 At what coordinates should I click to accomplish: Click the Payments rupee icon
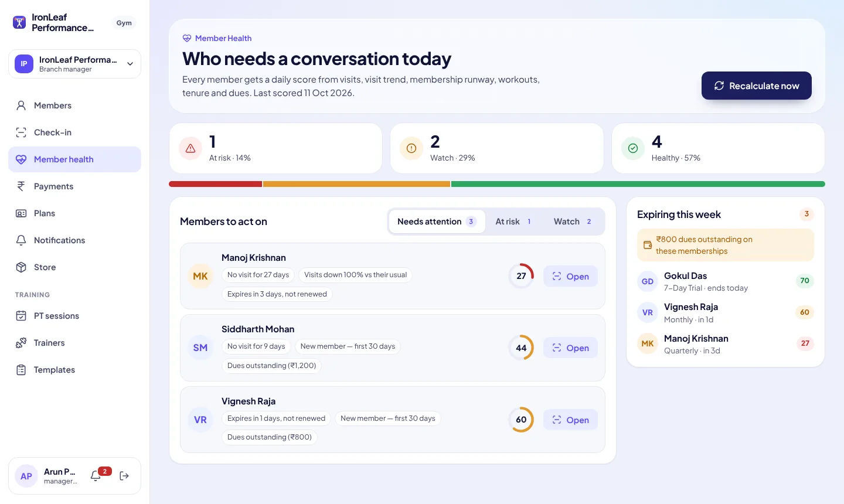[x=21, y=186]
